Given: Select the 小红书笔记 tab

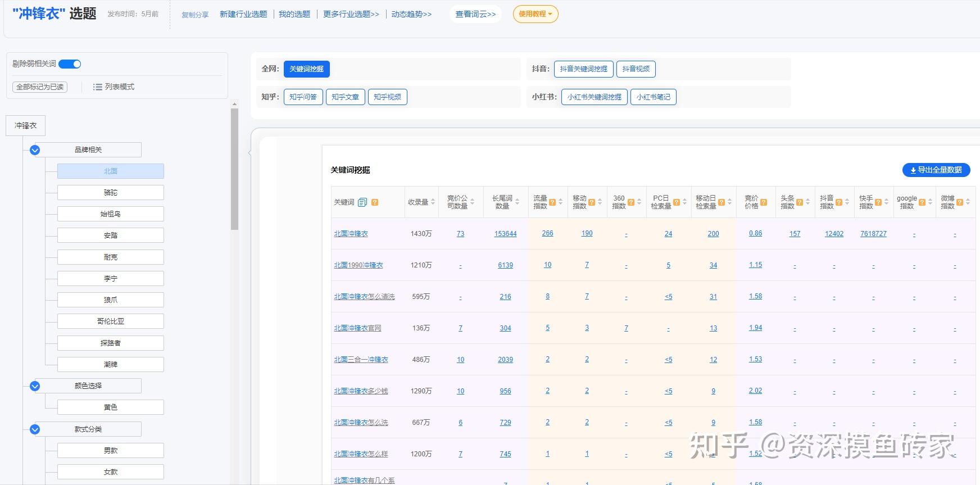Looking at the screenshot, I should click(654, 97).
